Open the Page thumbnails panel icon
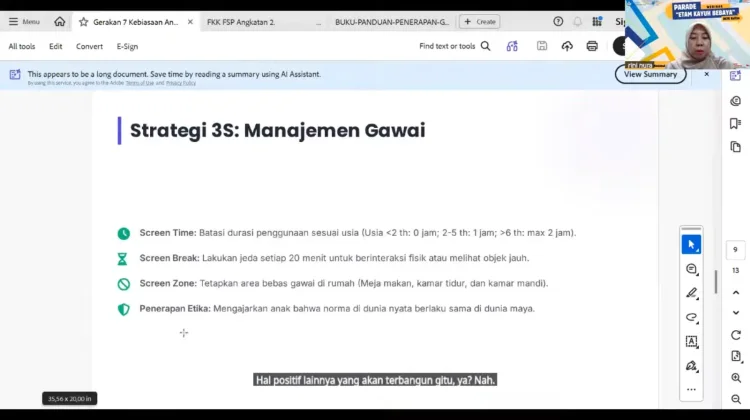750x420 pixels. [x=736, y=147]
